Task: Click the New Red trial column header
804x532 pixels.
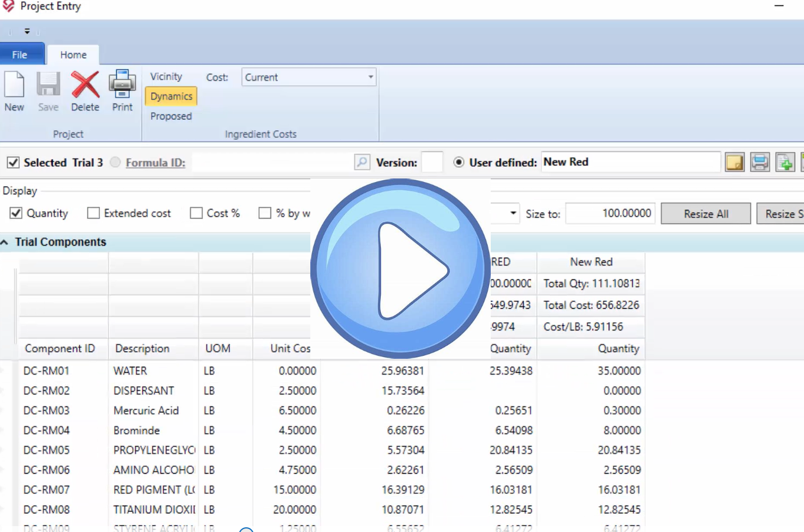Action: pos(591,262)
